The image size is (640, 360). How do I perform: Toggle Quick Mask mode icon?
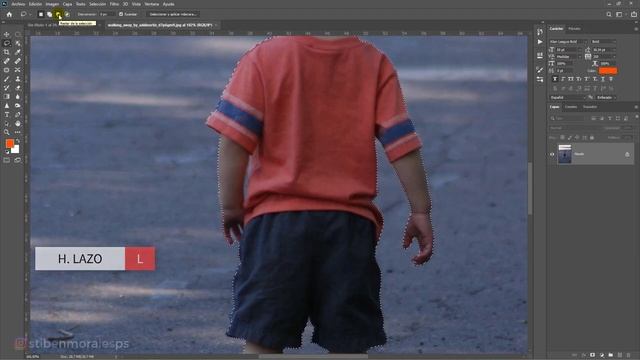[7, 160]
